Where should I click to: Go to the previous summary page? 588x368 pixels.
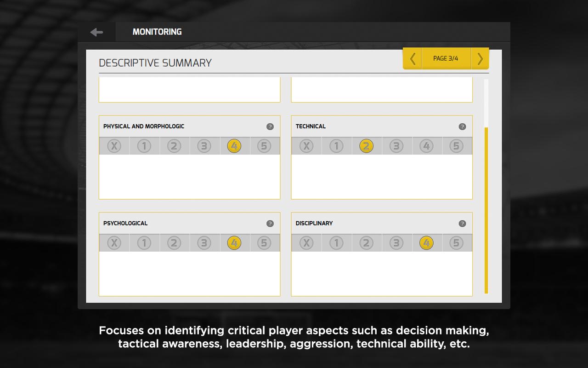pyautogui.click(x=413, y=59)
